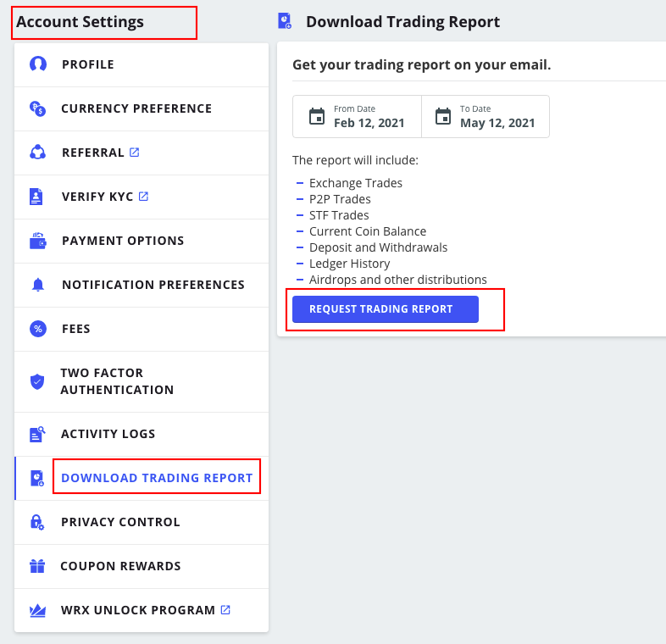
Task: Click the Referral people icon
Action: pyautogui.click(x=38, y=153)
